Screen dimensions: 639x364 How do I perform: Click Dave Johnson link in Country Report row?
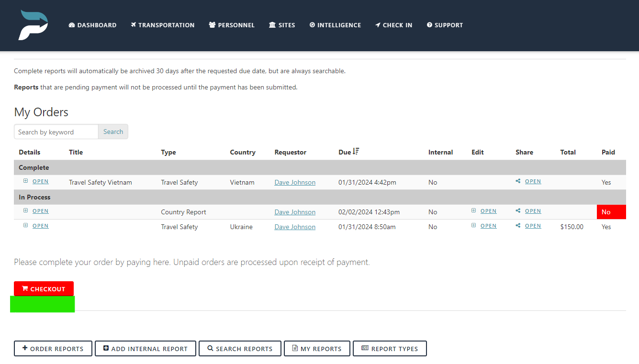tap(295, 212)
